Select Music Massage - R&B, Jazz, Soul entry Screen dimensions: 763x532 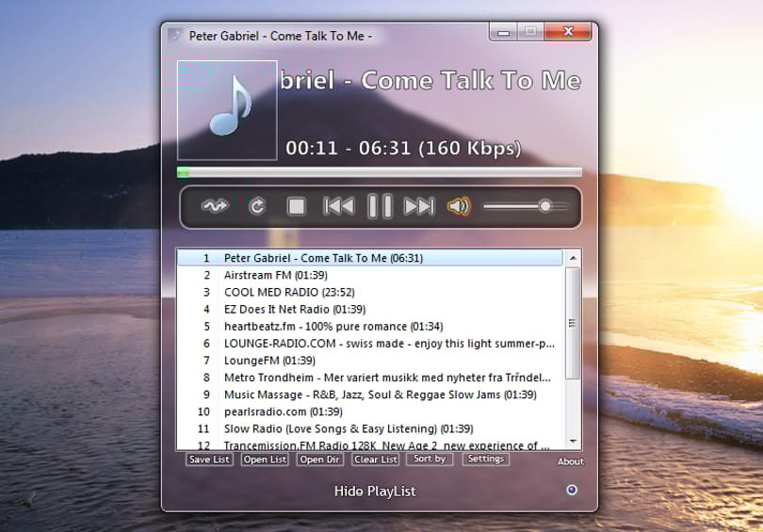pyautogui.click(x=370, y=395)
